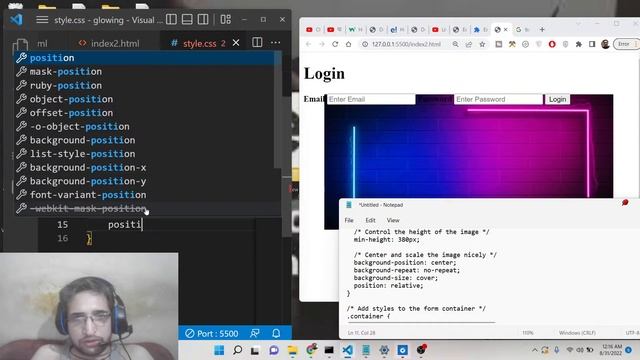Screen dimensions: 640x360
Task: Reload the browser page
Action: [335, 44]
